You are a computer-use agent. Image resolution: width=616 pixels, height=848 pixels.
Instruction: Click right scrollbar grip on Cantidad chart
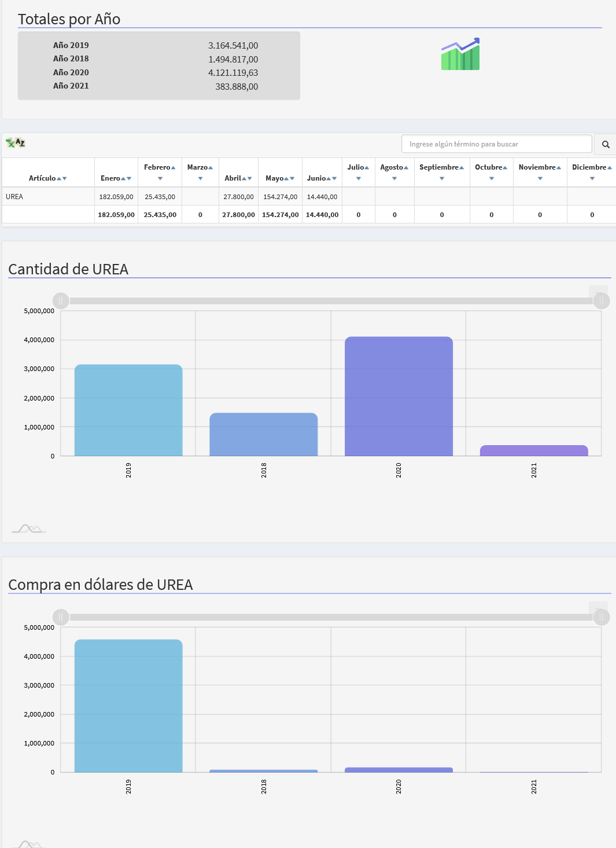point(602,301)
